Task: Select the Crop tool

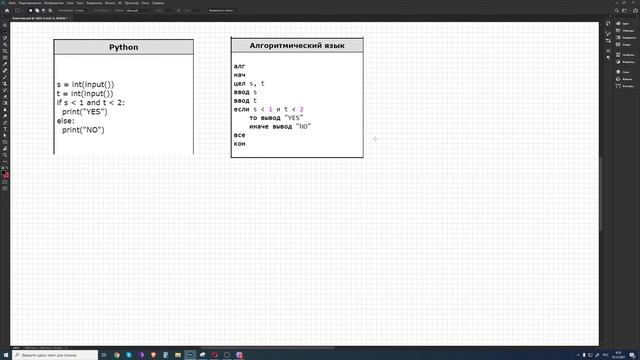Action: pyautogui.click(x=5, y=51)
